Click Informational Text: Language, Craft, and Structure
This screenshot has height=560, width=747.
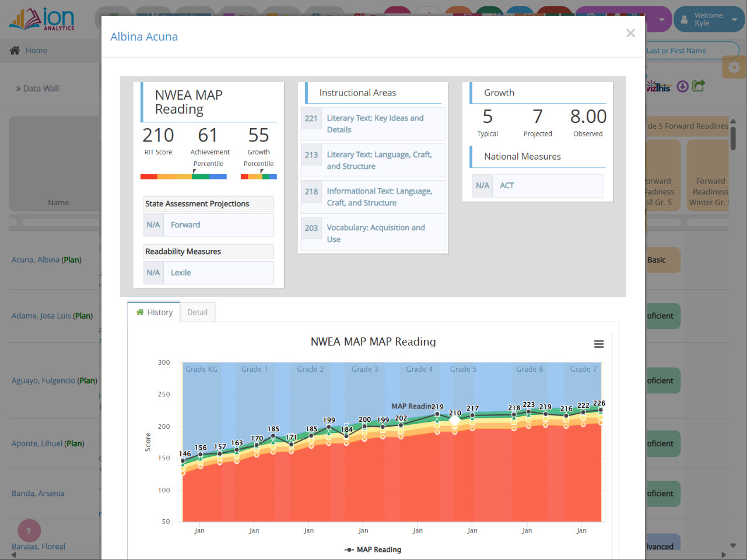tap(373, 197)
